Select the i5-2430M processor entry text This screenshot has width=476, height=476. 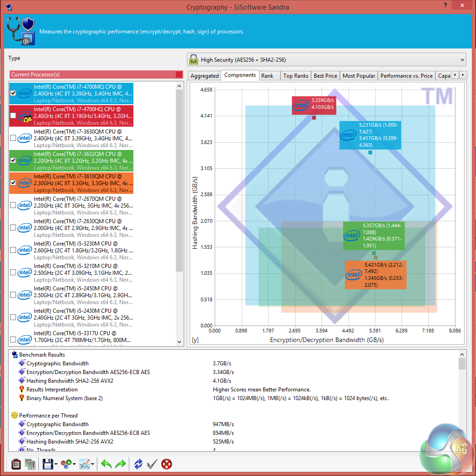(83, 317)
